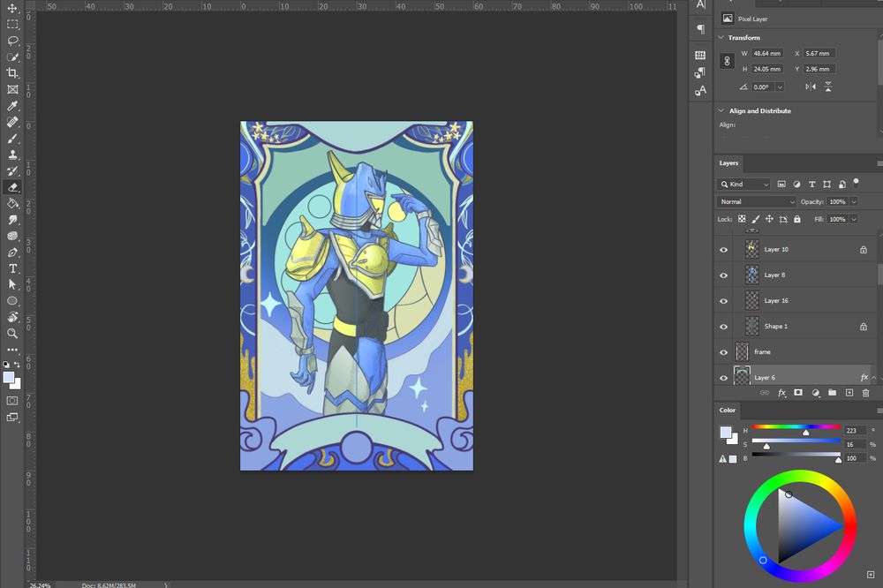Select the Clone Stamp tool

pyautogui.click(x=12, y=155)
